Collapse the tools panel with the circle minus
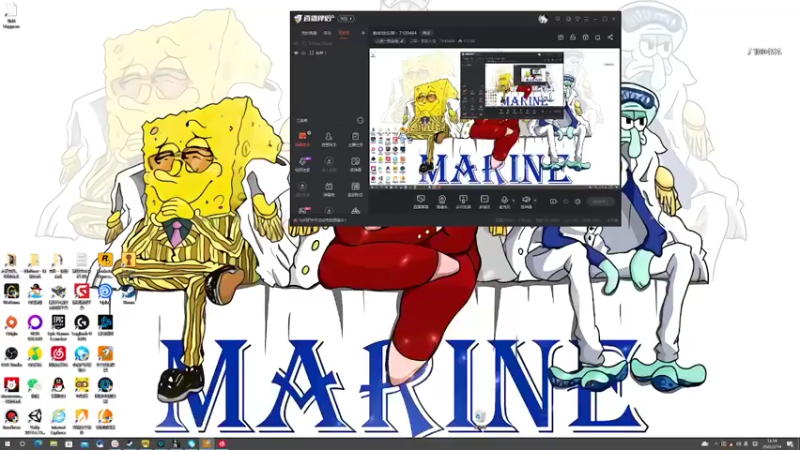The image size is (800, 450). pyautogui.click(x=360, y=120)
